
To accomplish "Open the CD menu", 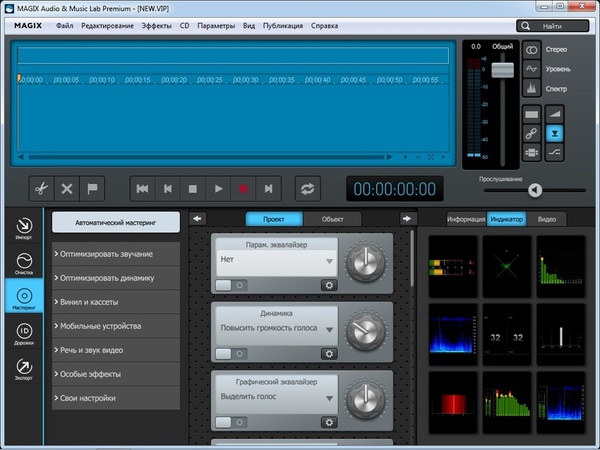I will click(184, 26).
